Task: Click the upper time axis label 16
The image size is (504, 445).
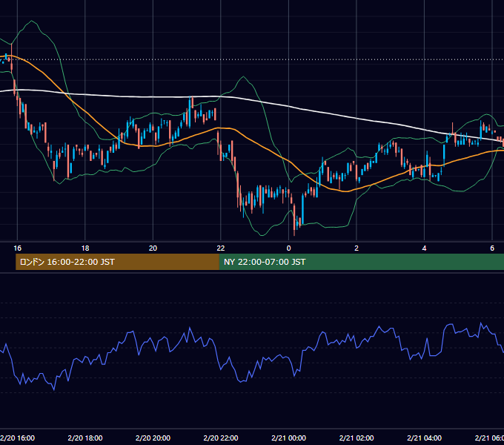Action: click(17, 248)
